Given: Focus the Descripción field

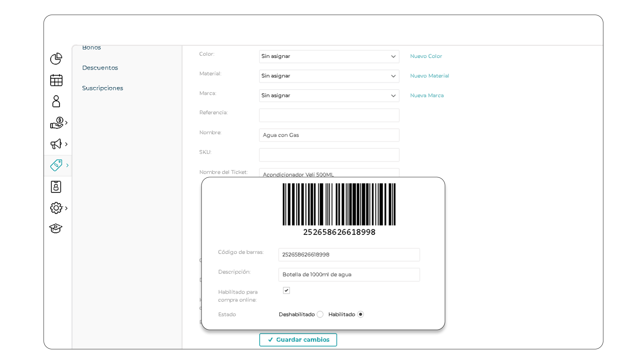Looking at the screenshot, I should pos(349,275).
